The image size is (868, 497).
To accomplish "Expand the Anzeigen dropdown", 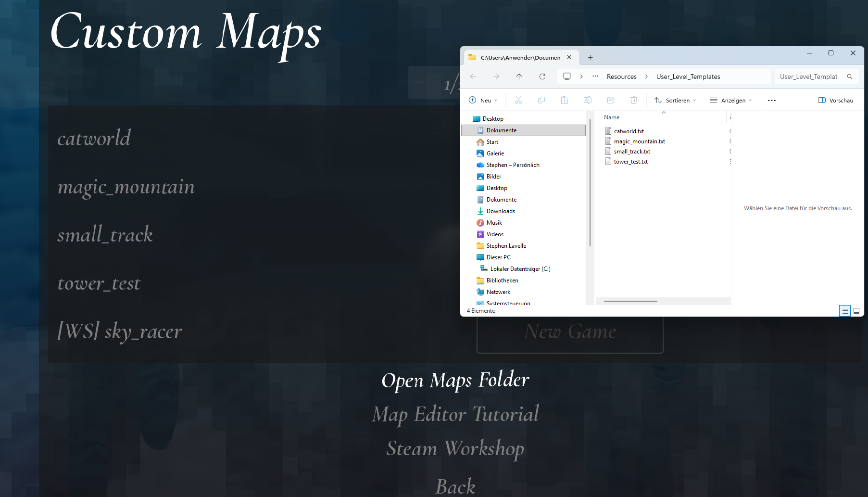I will 730,101.
